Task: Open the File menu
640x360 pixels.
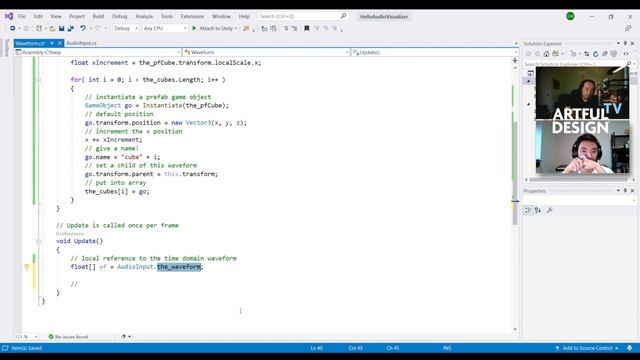Action: tap(22, 16)
